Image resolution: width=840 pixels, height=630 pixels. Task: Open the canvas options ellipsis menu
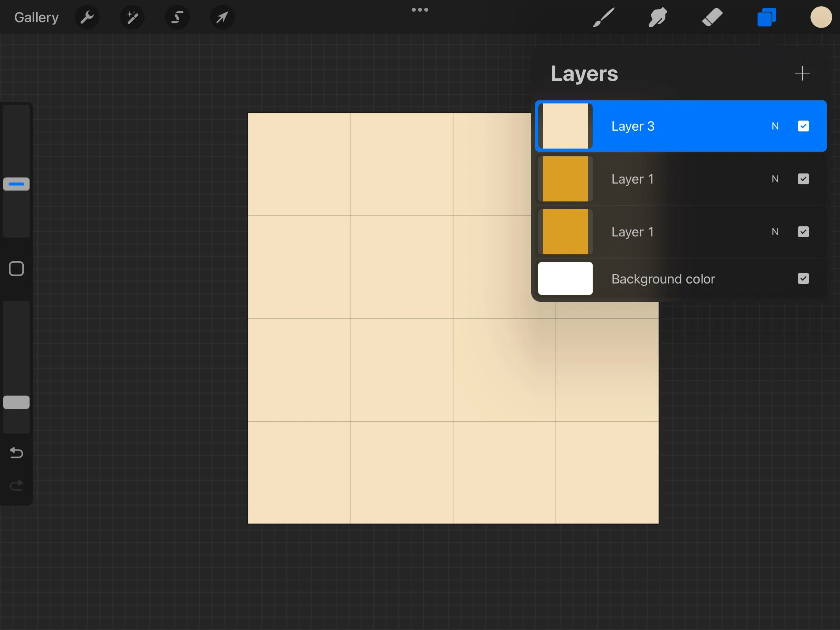click(420, 9)
